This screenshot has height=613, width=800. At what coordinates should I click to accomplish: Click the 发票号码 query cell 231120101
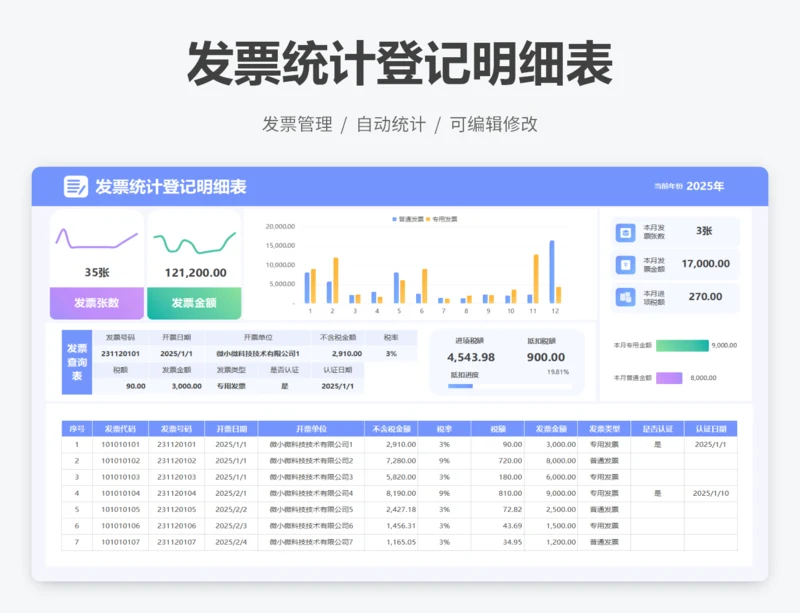(120, 354)
